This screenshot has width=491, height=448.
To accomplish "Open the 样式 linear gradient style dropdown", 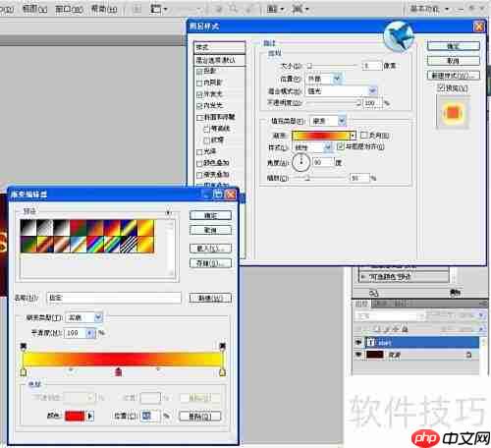I will (328, 147).
